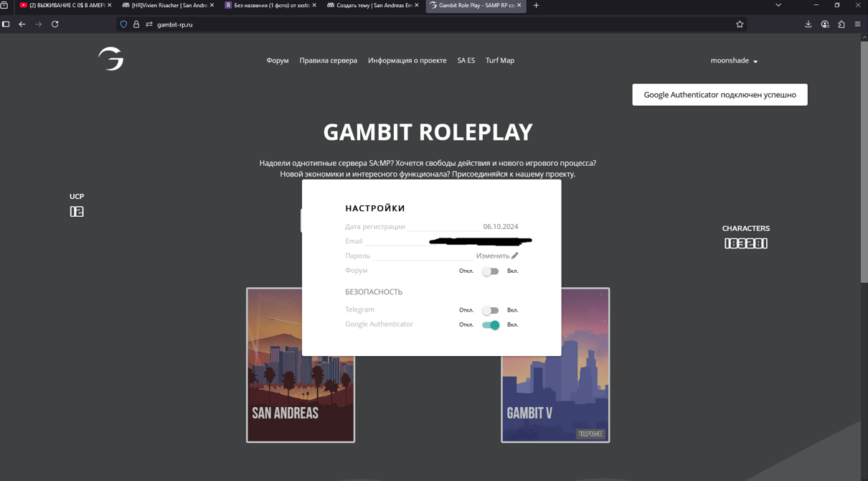The width and height of the screenshot is (868, 481).
Task: Enable the Форум toggle switch
Action: 490,271
